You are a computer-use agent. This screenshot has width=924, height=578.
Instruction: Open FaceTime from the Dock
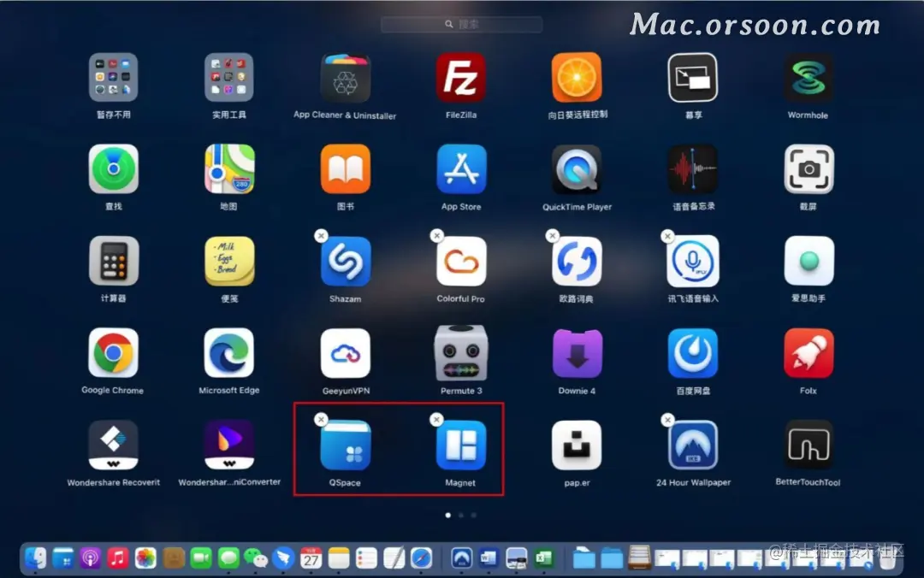201,557
